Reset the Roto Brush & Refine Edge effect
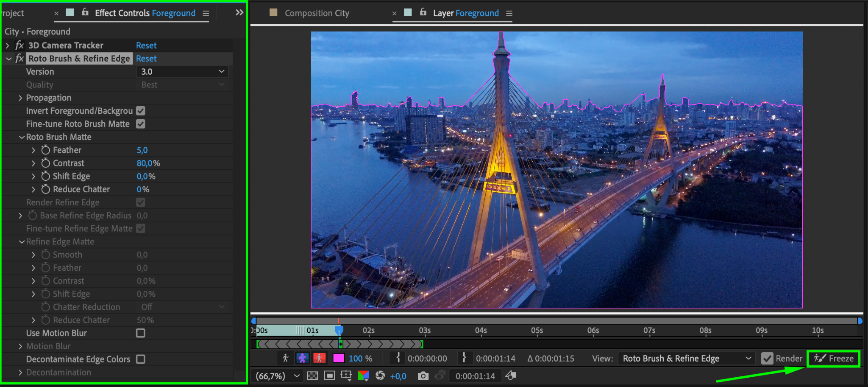 pos(146,59)
